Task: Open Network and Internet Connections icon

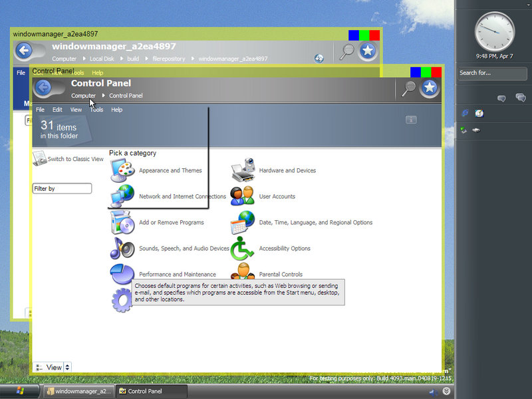Action: point(122,196)
